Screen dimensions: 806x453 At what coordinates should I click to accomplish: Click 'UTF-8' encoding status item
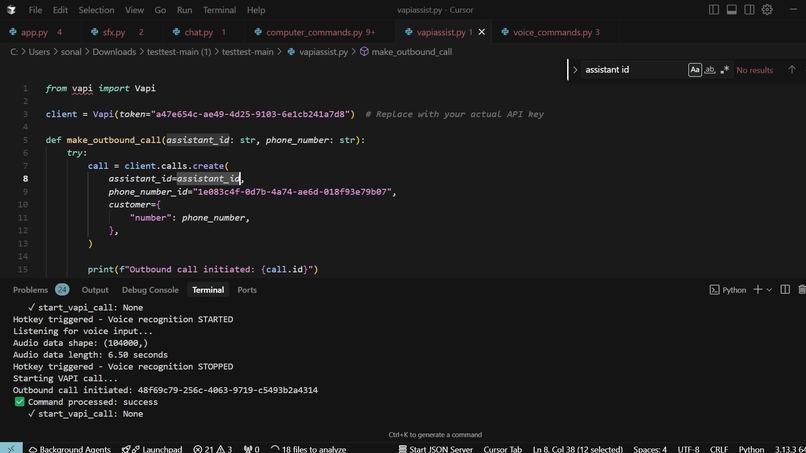point(688,449)
